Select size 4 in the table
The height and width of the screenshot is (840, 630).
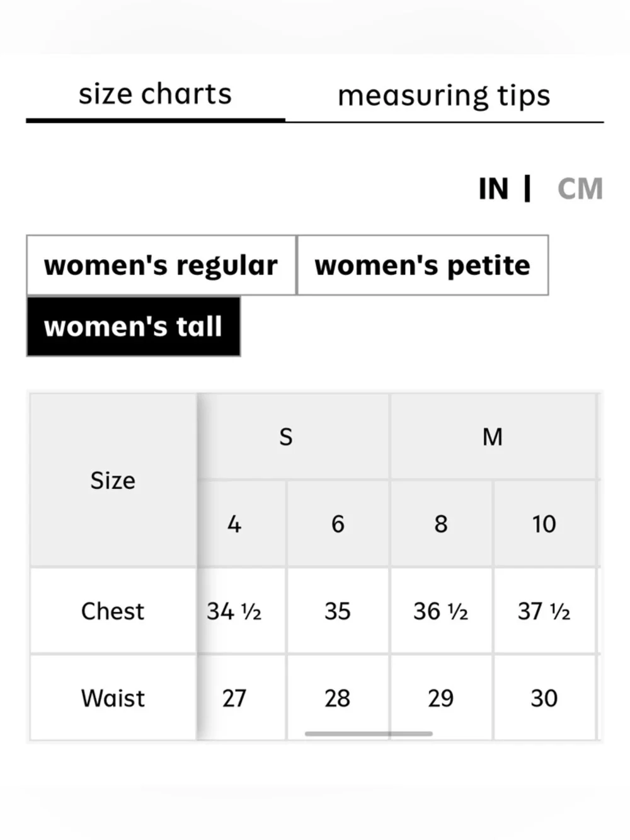pos(234,524)
